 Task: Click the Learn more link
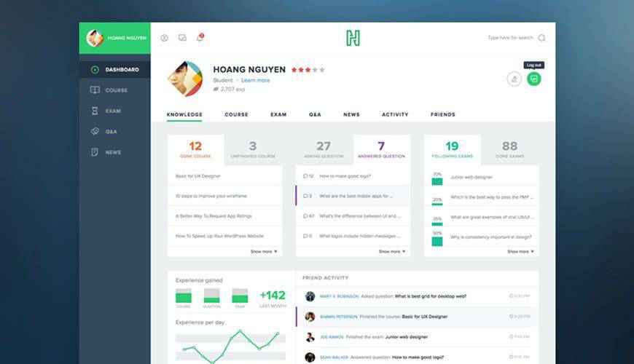click(x=255, y=80)
